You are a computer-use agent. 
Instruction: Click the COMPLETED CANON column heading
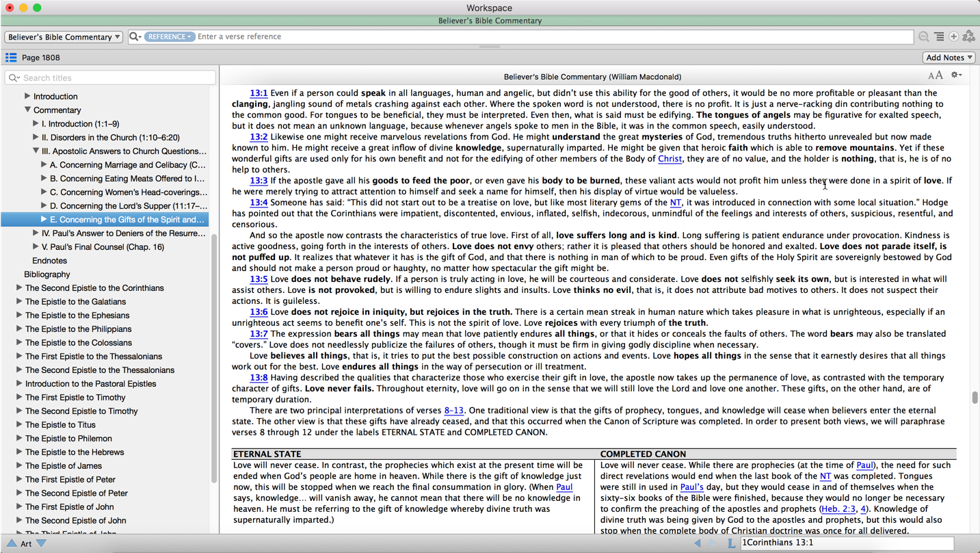[x=643, y=454]
